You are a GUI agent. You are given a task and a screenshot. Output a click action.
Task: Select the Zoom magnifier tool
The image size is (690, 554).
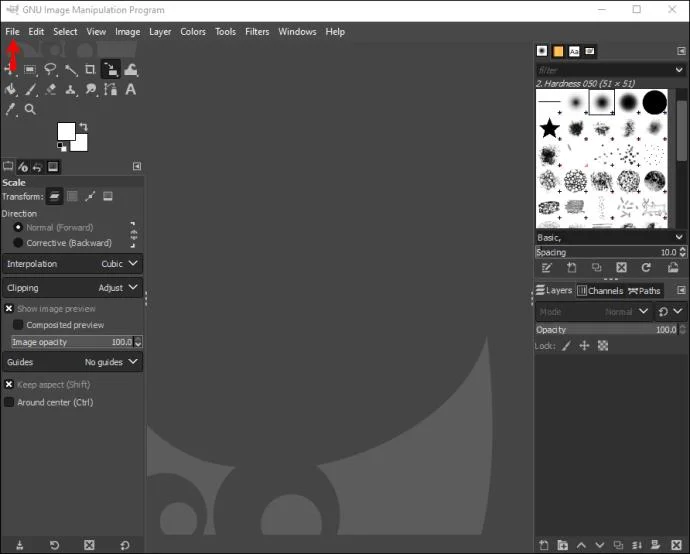(30, 109)
